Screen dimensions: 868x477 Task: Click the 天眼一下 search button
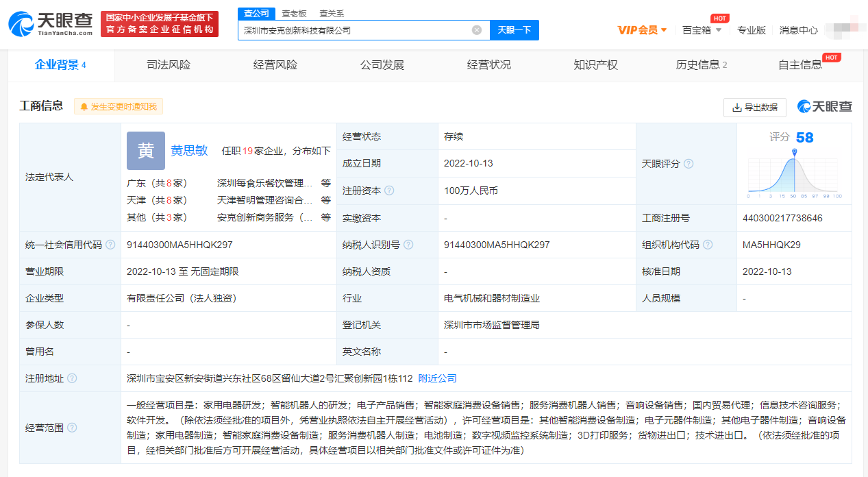coord(514,30)
